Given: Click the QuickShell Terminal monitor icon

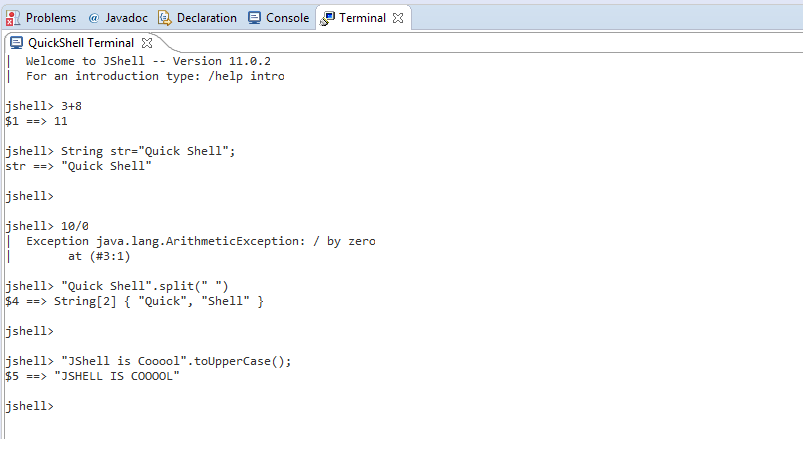Looking at the screenshot, I should click(16, 43).
